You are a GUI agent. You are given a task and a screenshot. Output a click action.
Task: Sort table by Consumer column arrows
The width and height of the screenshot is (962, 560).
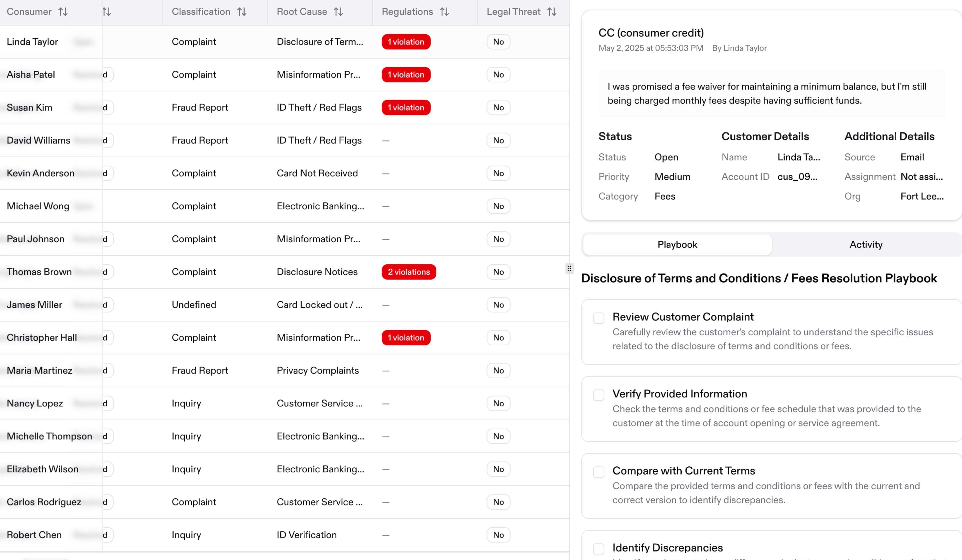[x=63, y=12]
